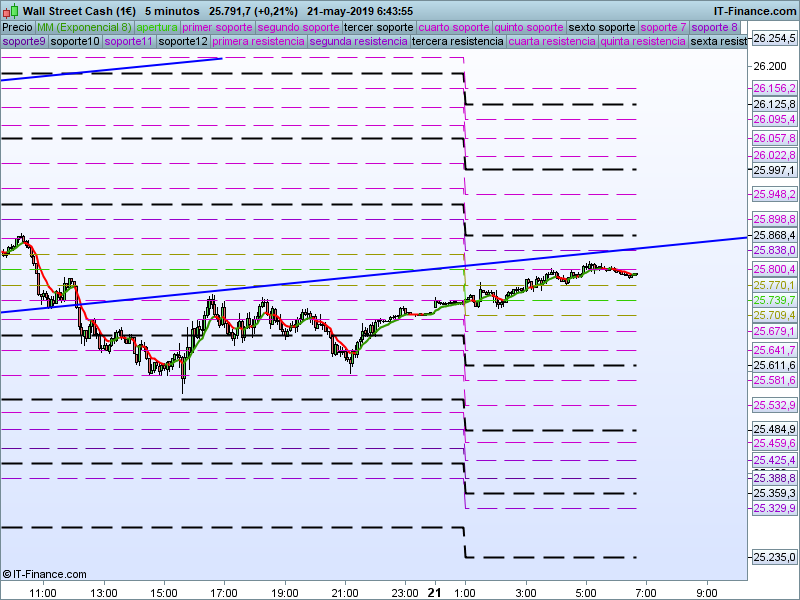Click the 25.388,8 price label
This screenshot has width=800, height=600.
[774, 478]
